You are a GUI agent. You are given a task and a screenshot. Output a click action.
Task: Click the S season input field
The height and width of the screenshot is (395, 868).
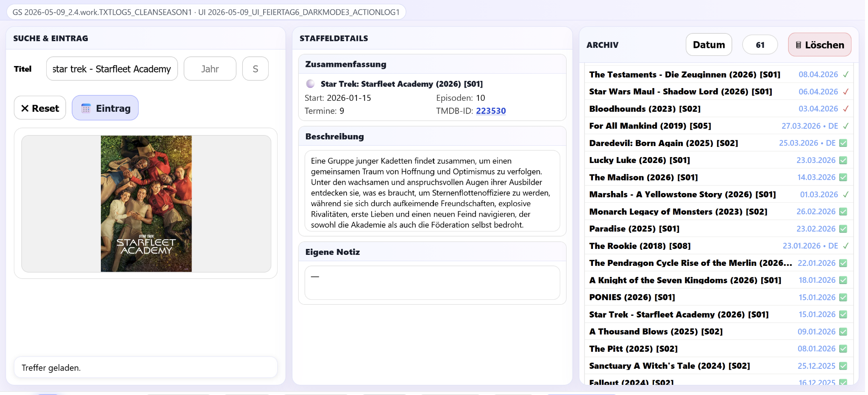point(255,69)
